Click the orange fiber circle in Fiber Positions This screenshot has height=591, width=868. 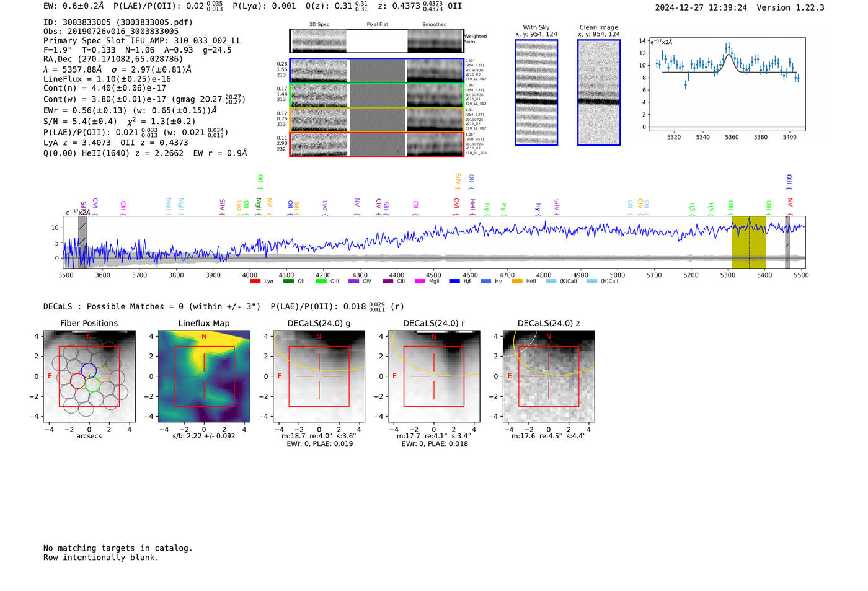[103, 375]
